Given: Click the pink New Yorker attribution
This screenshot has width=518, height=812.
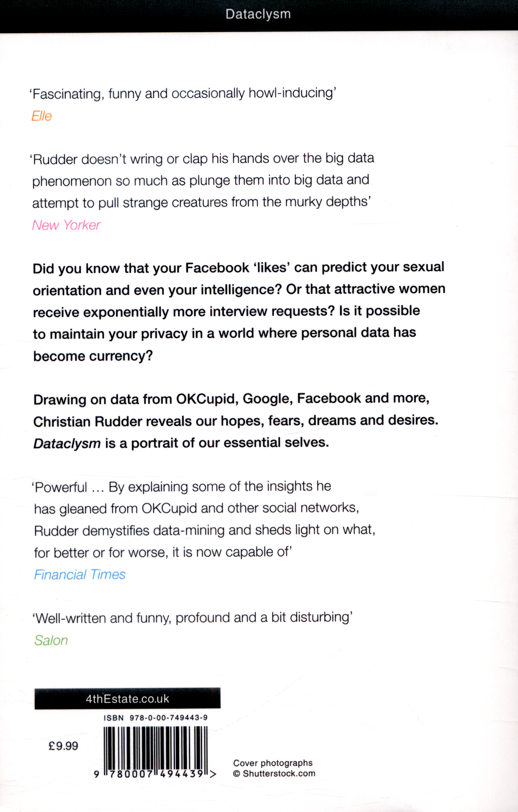Looking at the screenshot, I should (66, 225).
